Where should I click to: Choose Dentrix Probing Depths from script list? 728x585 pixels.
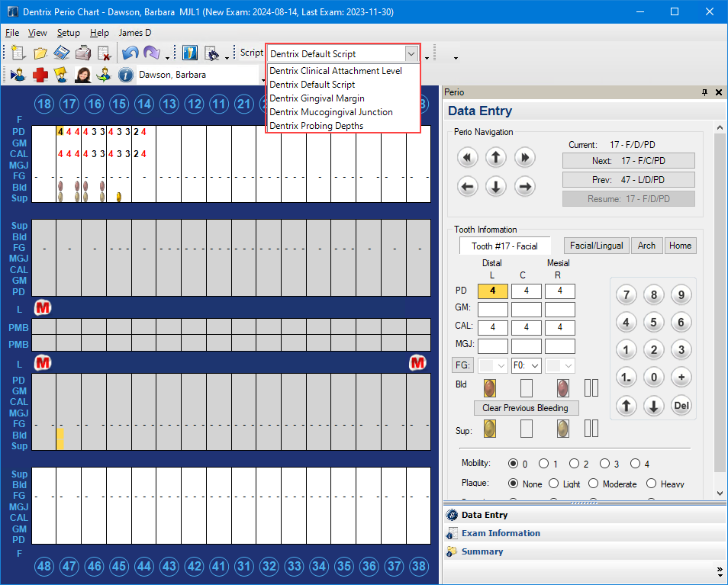(316, 126)
